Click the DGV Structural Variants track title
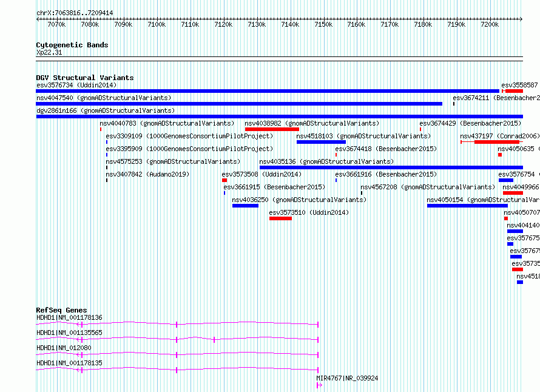540x392 pixels. click(85, 78)
